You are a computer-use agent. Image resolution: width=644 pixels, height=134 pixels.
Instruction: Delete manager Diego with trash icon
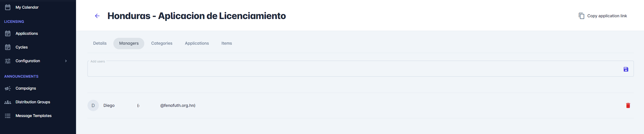pyautogui.click(x=628, y=106)
